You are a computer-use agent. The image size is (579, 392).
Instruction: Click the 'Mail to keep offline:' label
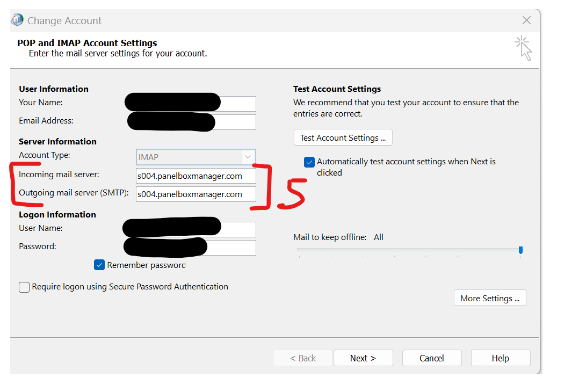tap(330, 237)
